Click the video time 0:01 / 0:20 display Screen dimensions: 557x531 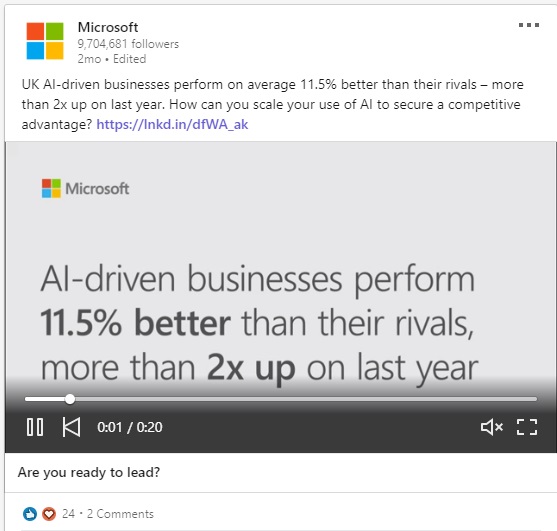pos(130,427)
